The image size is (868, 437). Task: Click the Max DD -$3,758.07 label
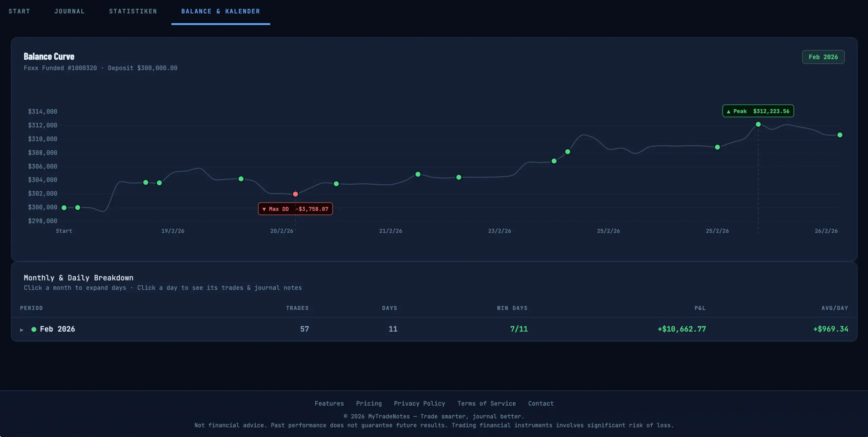(295, 209)
